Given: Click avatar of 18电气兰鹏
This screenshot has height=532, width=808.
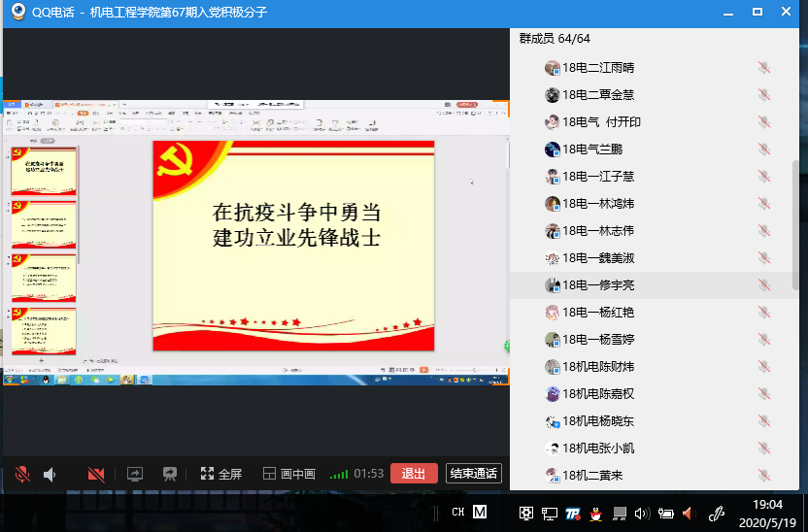Looking at the screenshot, I should (552, 150).
